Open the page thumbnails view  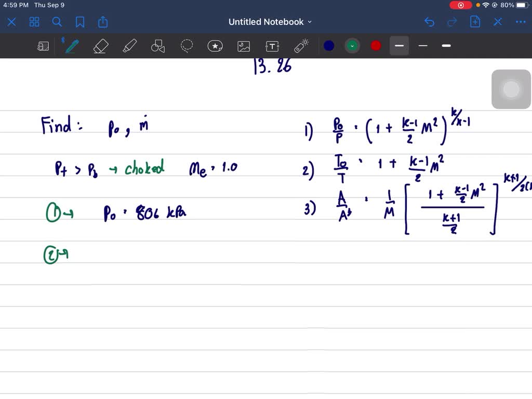point(34,22)
